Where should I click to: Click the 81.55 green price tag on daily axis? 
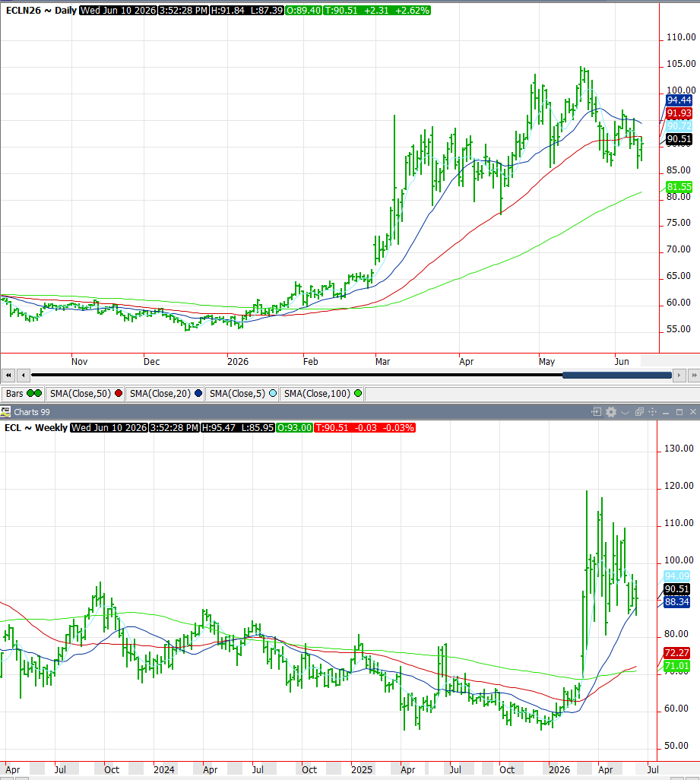pos(679,186)
